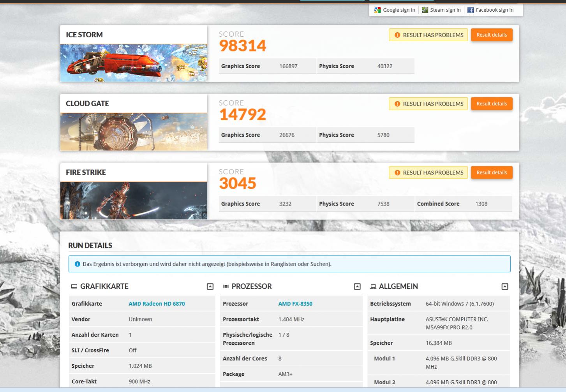Click the hidden-result notice text
This screenshot has height=392, width=566.
207,264
